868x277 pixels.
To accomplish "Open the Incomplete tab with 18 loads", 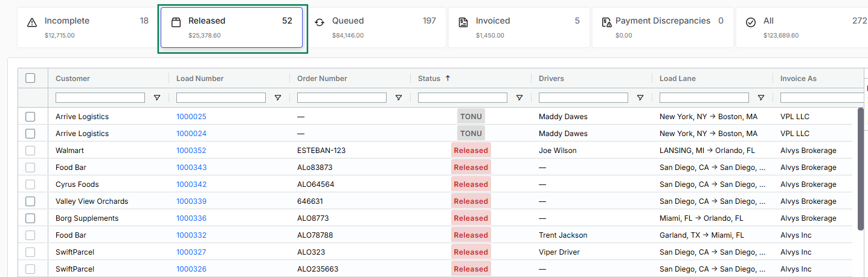I will tap(88, 27).
